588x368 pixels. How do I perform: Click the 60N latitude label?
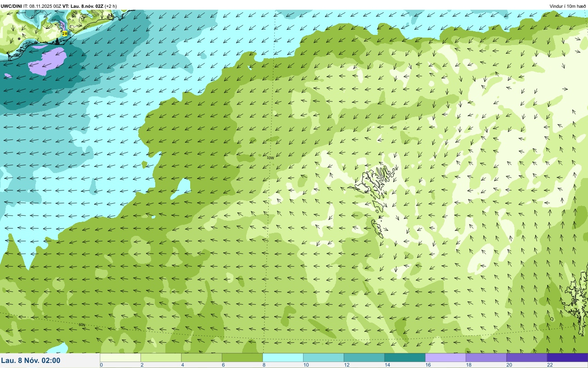[x=82, y=325]
